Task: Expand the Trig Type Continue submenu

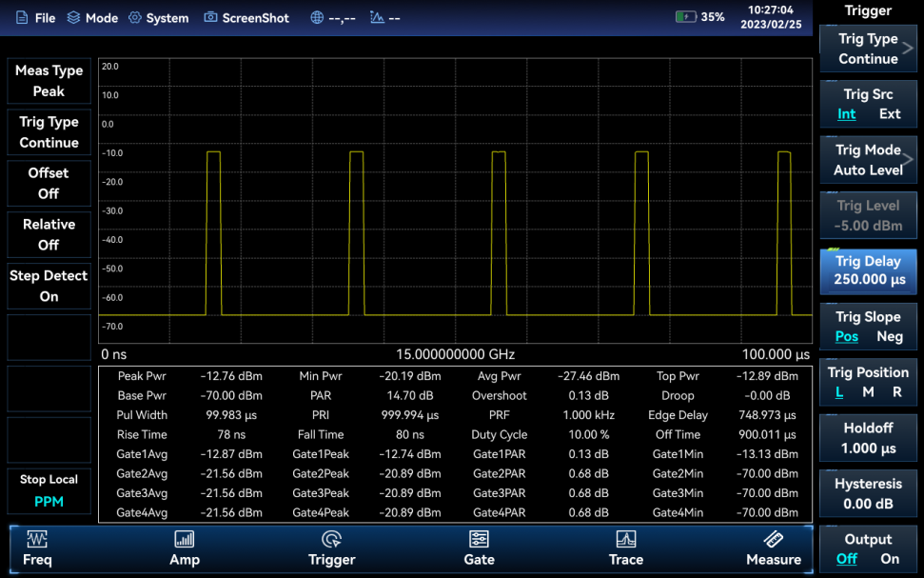Action: [x=868, y=49]
